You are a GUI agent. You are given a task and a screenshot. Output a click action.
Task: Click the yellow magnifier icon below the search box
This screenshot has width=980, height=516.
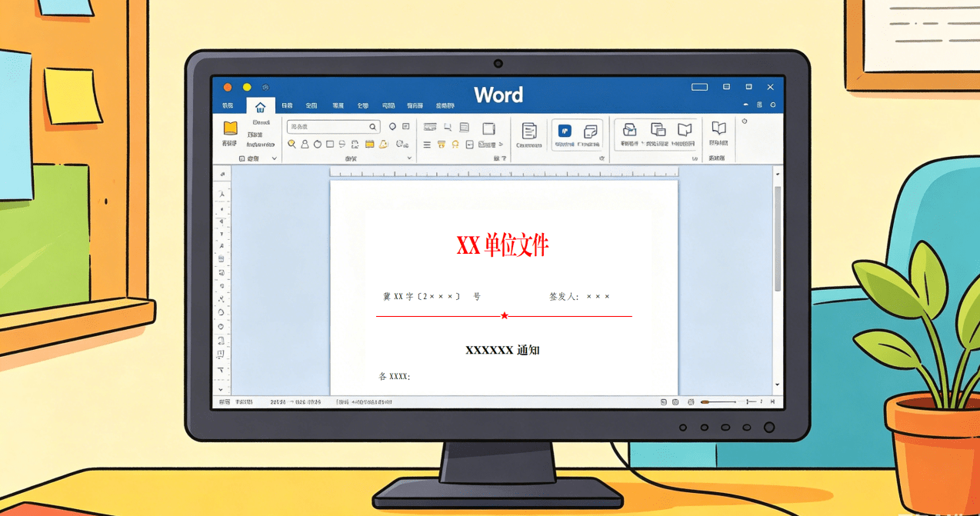coord(292,144)
